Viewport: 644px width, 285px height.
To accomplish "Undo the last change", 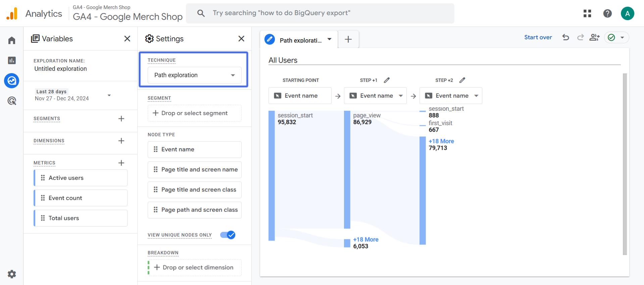I will click(x=566, y=37).
